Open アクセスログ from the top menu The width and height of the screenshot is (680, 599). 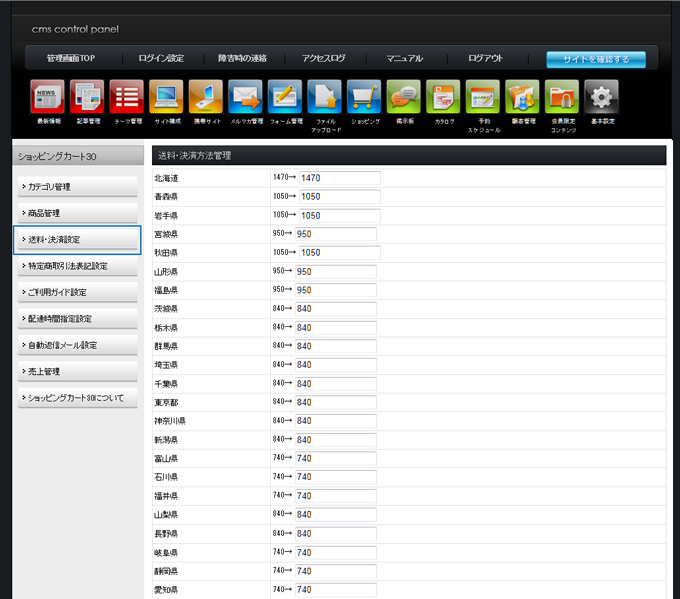pyautogui.click(x=323, y=59)
